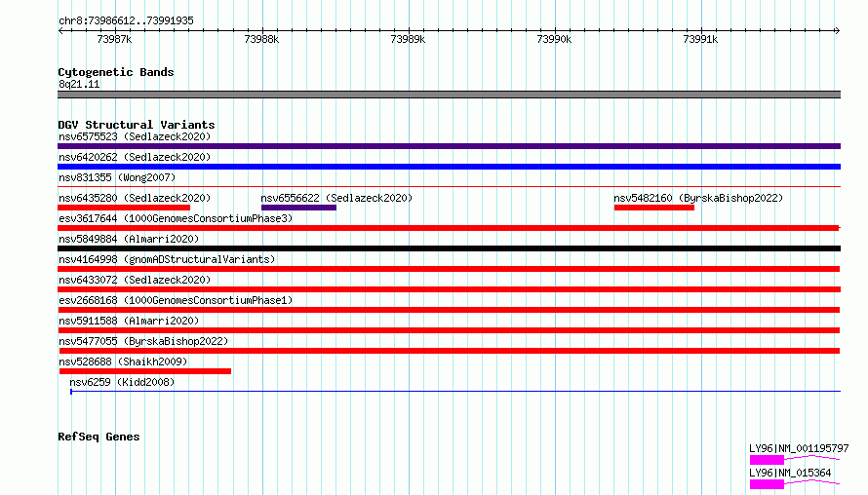868x495 pixels.
Task: Click the RefSeq Genes track title
Action: pyautogui.click(x=99, y=437)
